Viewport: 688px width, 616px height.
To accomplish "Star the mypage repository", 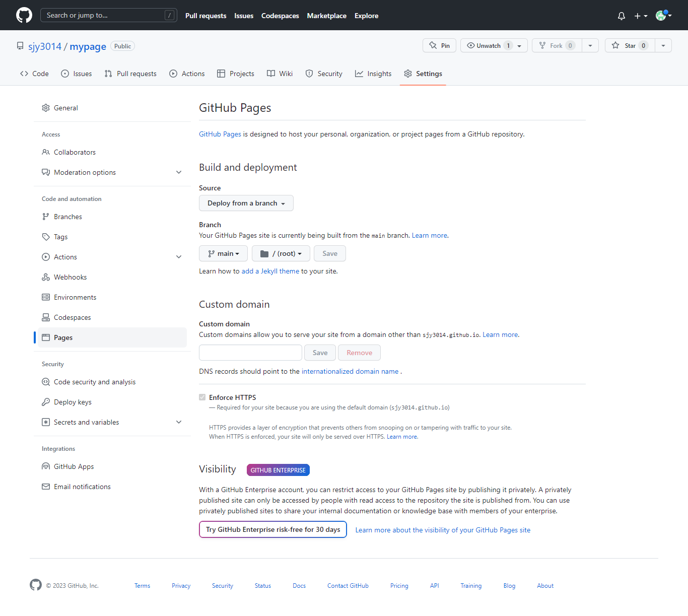I will click(630, 45).
